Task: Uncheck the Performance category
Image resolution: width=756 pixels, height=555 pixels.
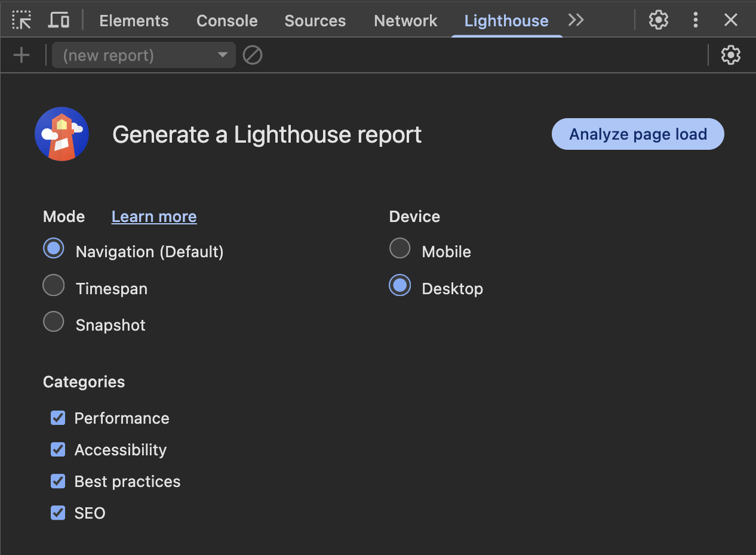Action: click(x=58, y=418)
